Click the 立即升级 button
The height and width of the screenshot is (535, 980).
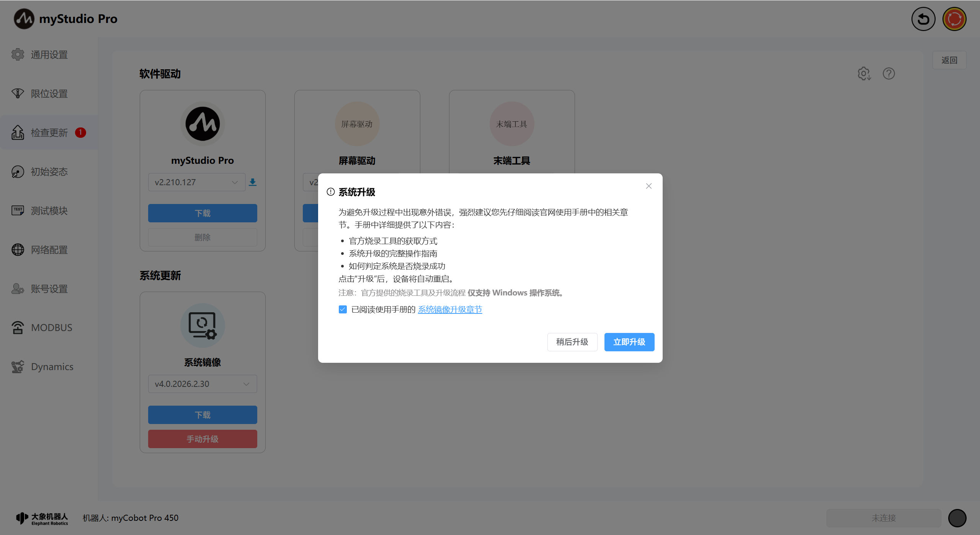pyautogui.click(x=629, y=342)
